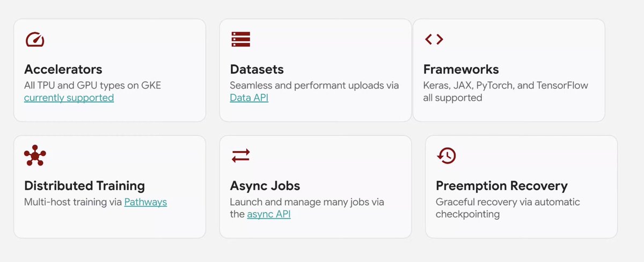This screenshot has width=644, height=262.
Task: Open the Data API link
Action: [249, 98]
